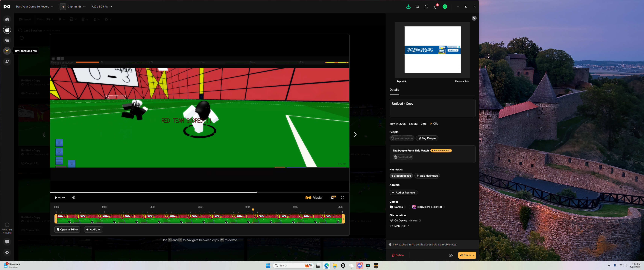This screenshot has height=270, width=644.
Task: Click Open in Editor
Action: coord(67,230)
